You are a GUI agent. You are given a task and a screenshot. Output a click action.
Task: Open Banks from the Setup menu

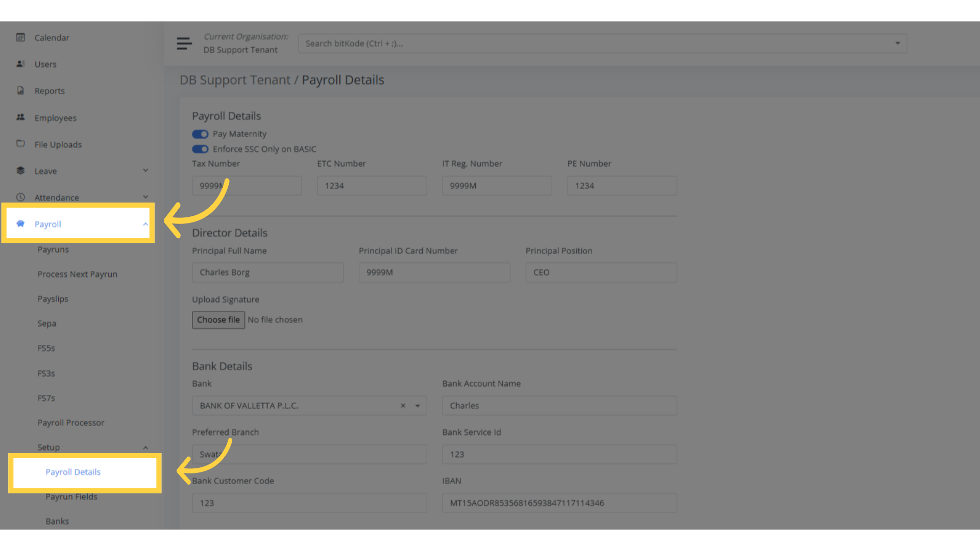pos(57,521)
